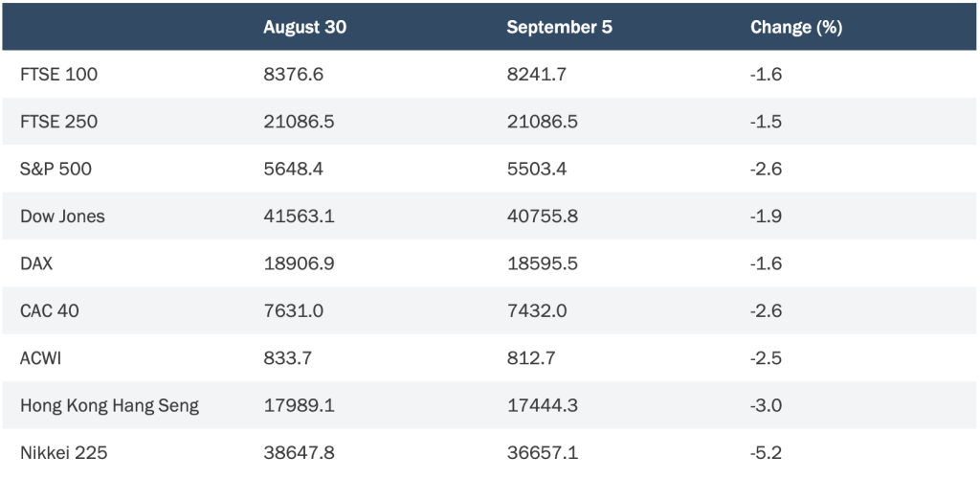This screenshot has width=980, height=479.
Task: Select the FTSE 100 September value 8241.7
Action: click(537, 75)
